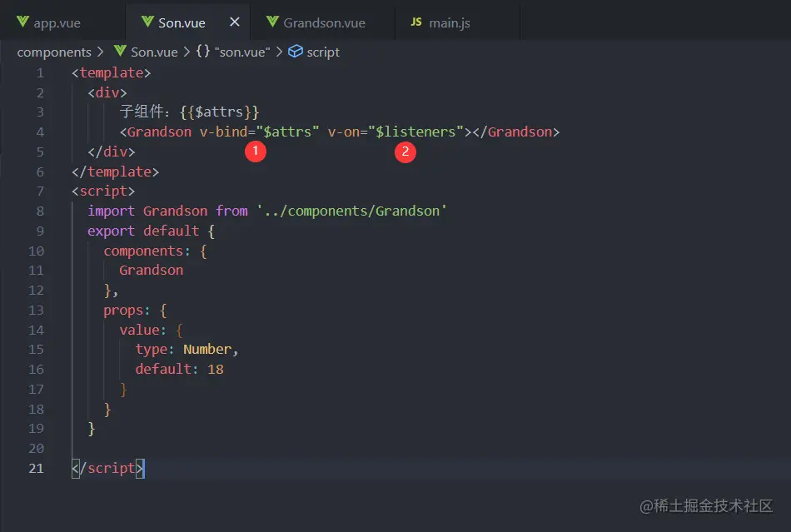This screenshot has height=532, width=791.
Task: Click export default on line 9
Action: click(x=143, y=231)
